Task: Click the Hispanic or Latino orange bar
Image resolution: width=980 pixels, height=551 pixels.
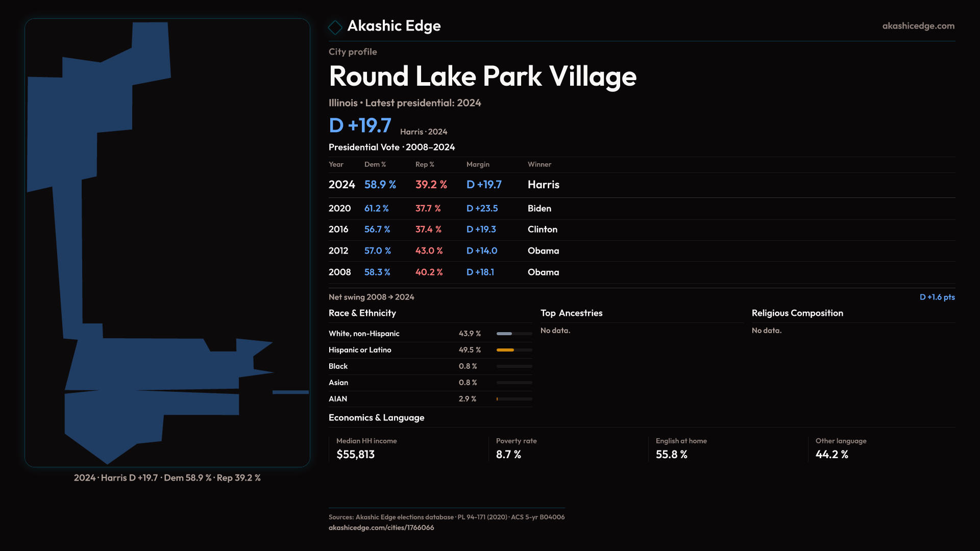Action: coord(505,350)
